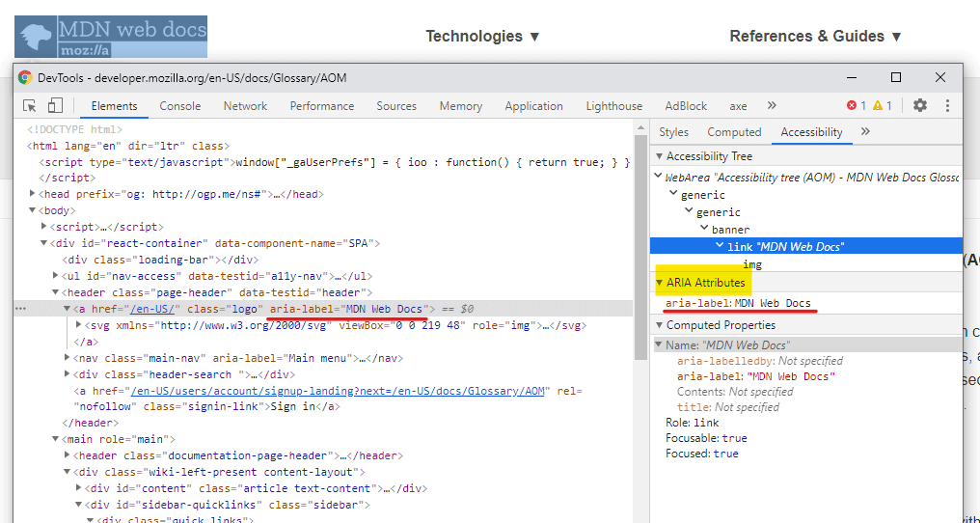The width and height of the screenshot is (980, 523).
Task: Switch to the Elements tab
Action: [115, 106]
